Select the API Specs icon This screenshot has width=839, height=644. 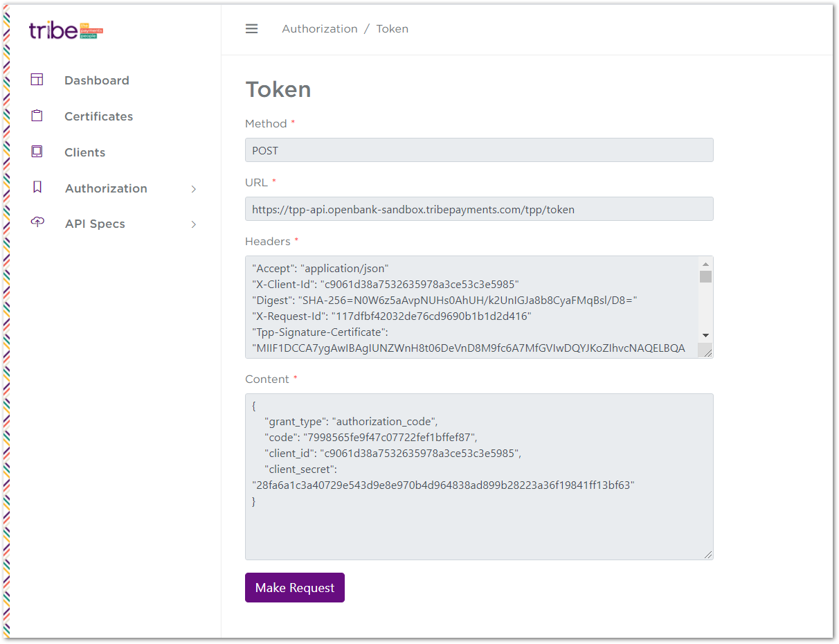(36, 223)
